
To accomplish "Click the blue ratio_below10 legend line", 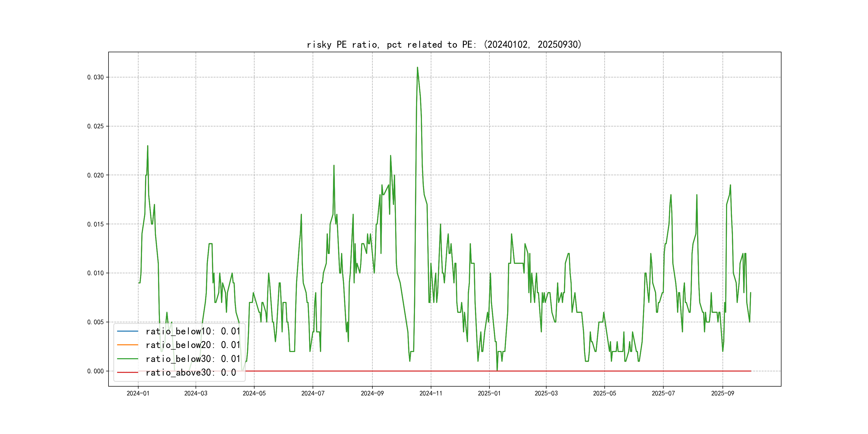I will [127, 331].
